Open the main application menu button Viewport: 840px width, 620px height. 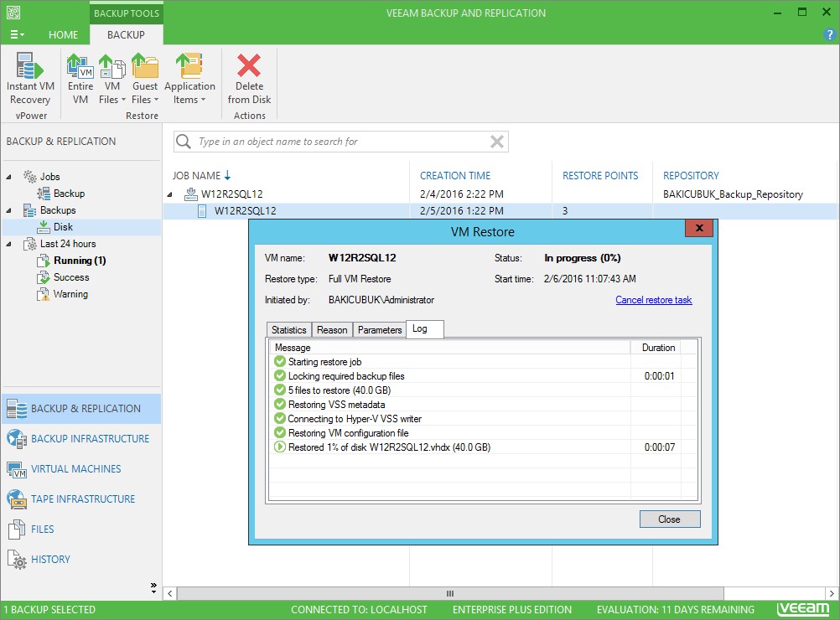coord(17,34)
